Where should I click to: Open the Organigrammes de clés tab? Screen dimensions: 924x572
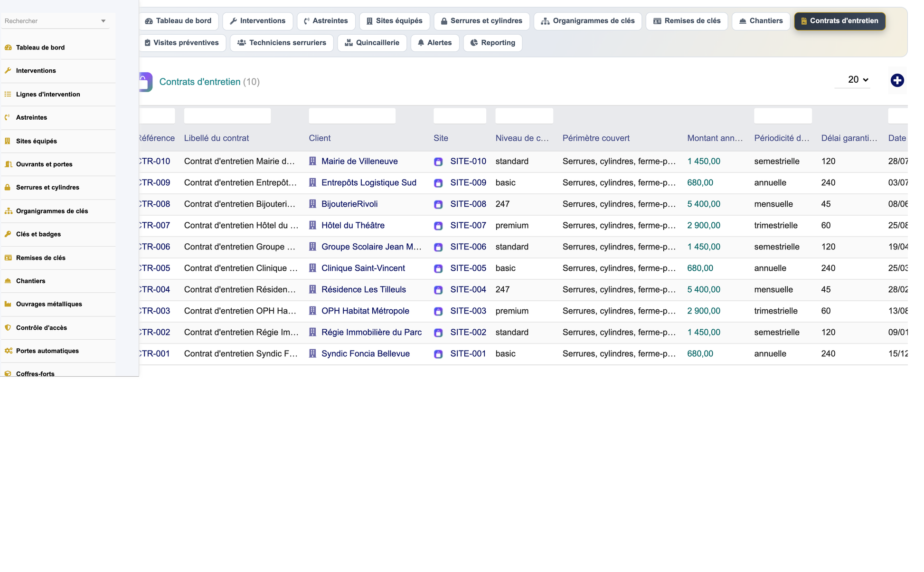click(x=588, y=21)
